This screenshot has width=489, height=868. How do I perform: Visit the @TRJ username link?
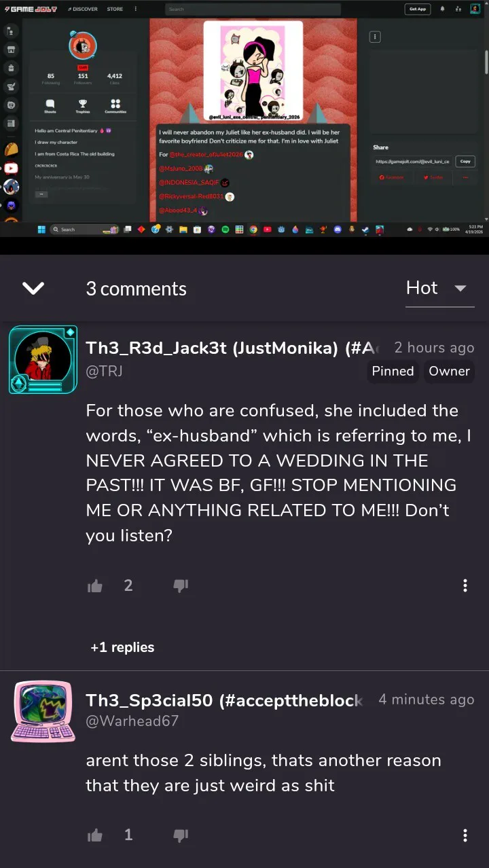[x=104, y=371]
